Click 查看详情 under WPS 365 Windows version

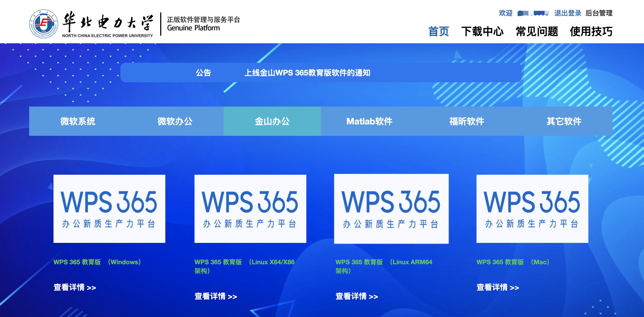[x=75, y=288]
